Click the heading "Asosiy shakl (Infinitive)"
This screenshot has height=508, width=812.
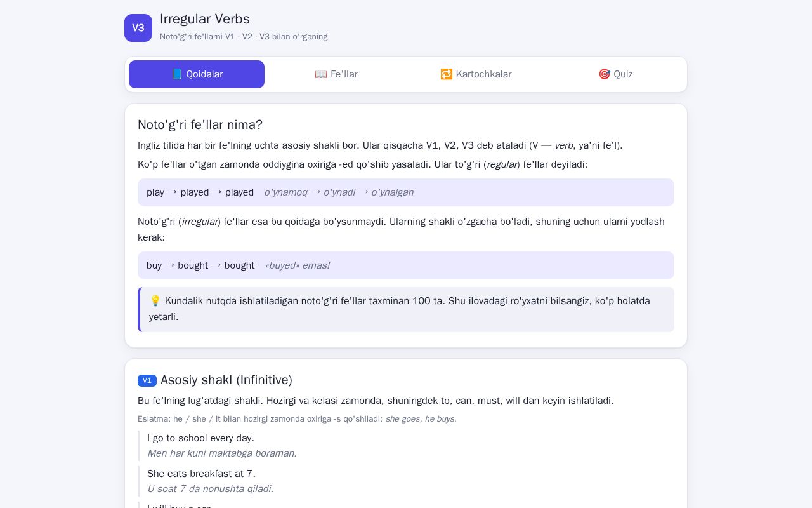click(226, 380)
